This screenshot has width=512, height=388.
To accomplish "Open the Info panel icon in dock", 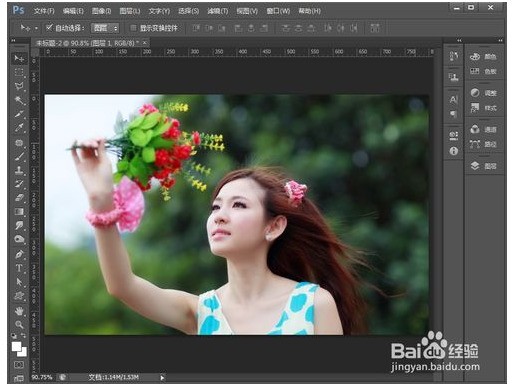I will coord(454,151).
